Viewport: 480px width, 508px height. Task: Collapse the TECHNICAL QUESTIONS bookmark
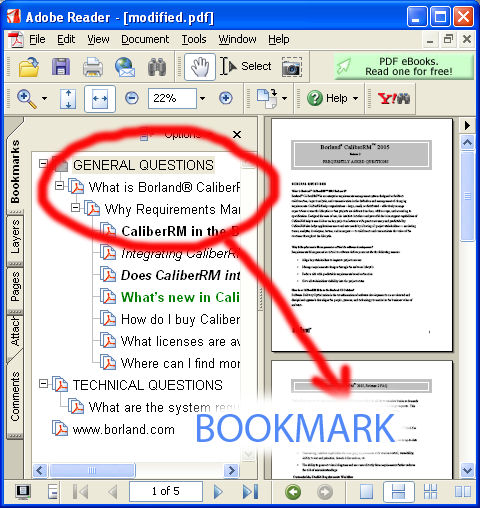43,383
